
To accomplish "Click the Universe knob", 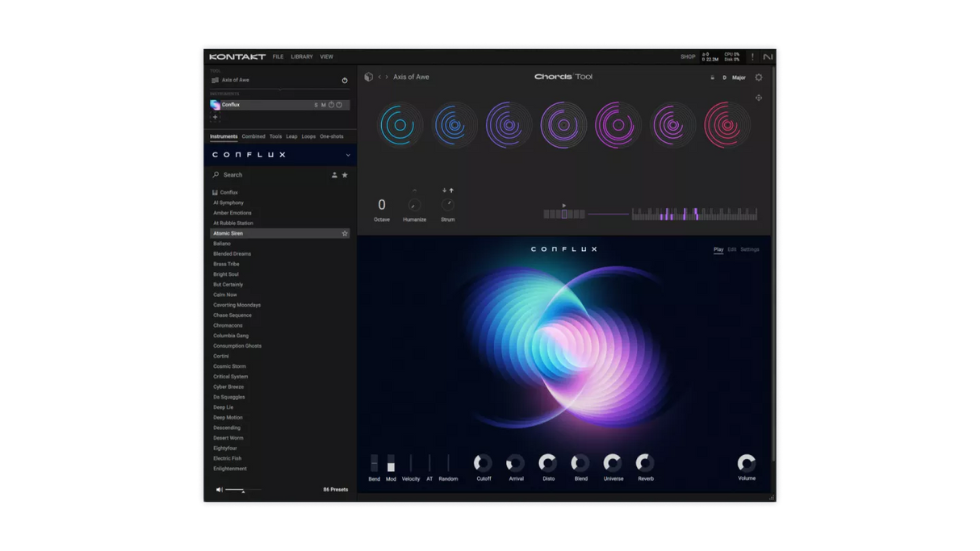I will [x=613, y=463].
